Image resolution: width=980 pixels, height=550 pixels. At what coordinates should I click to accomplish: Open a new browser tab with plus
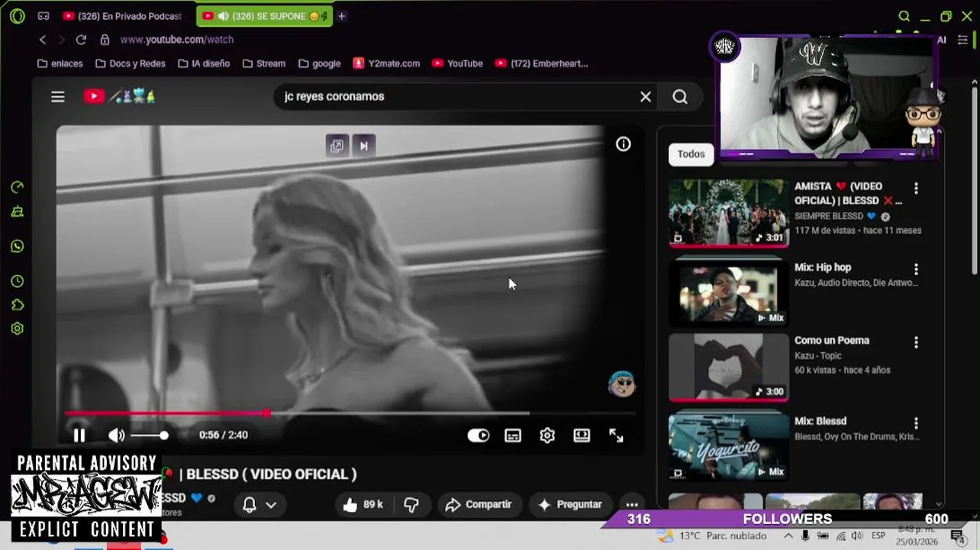342,16
